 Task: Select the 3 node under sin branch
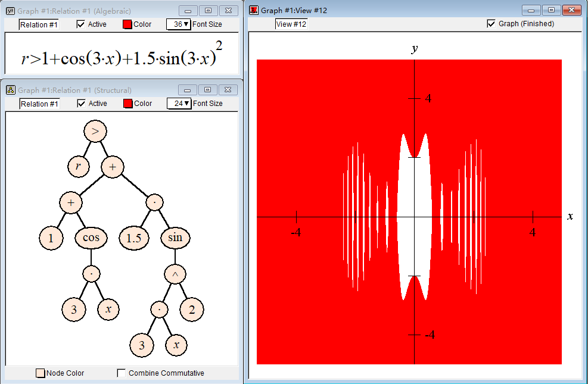tap(142, 345)
